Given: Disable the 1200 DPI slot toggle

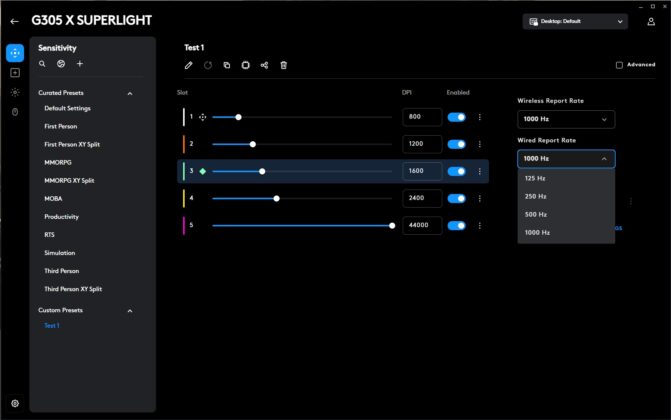Looking at the screenshot, I should tap(457, 144).
